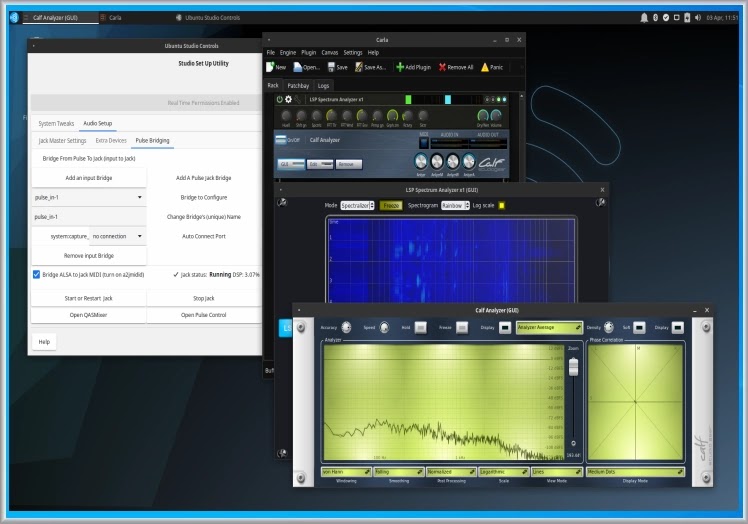The width and height of the screenshot is (748, 524).
Task: Open the Falling Smoothing dropdown
Action: click(399, 472)
